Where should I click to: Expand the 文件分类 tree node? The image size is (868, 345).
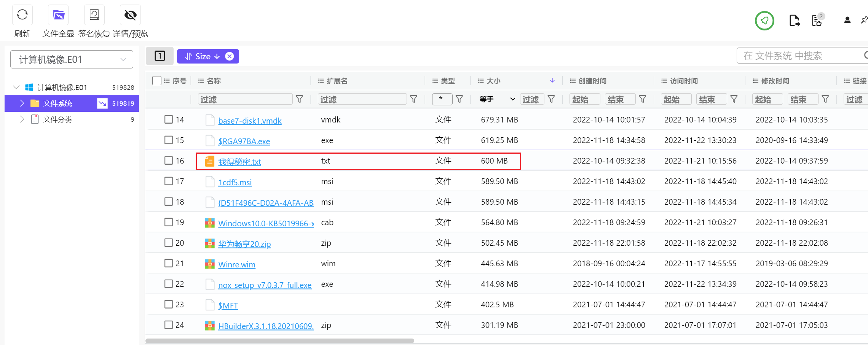(22, 119)
